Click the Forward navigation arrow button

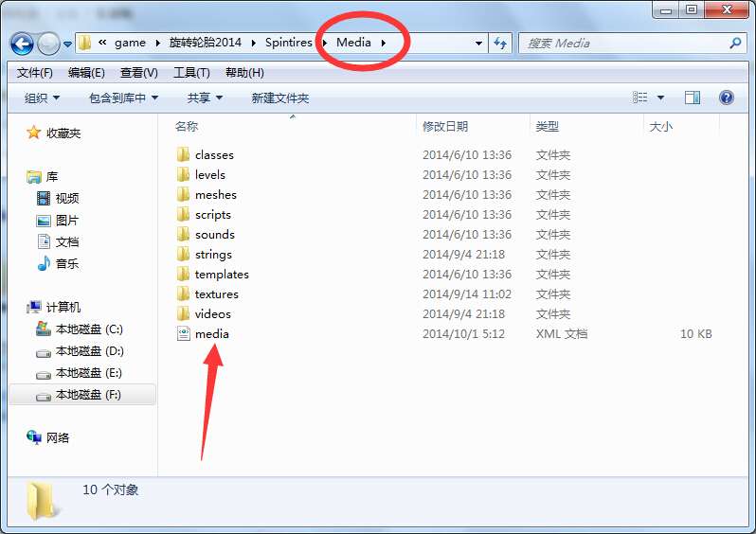point(48,44)
